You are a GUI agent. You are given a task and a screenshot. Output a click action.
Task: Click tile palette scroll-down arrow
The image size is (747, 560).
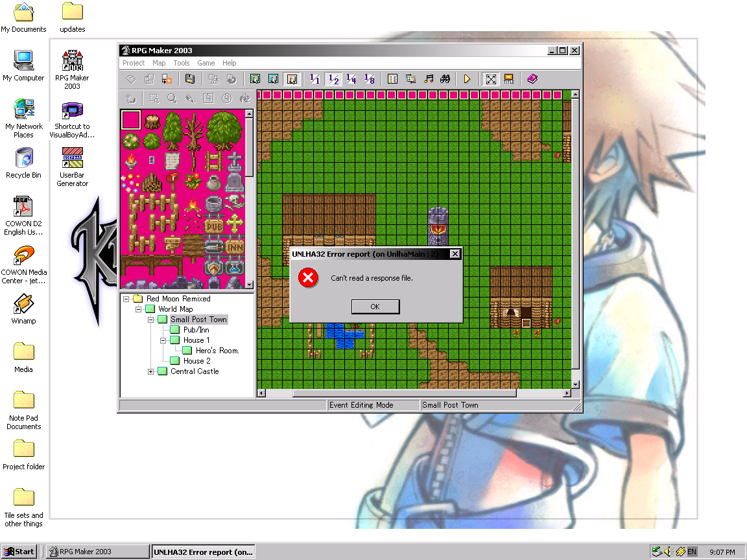point(249,285)
